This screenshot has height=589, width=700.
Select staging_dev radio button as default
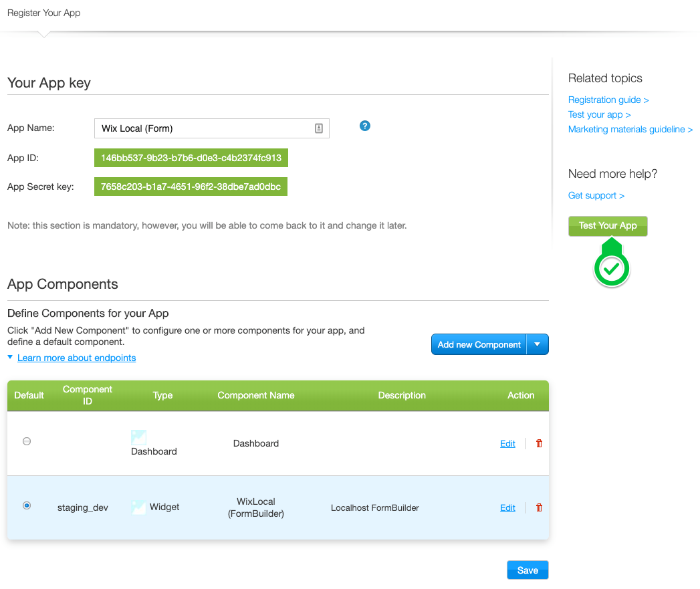(27, 505)
